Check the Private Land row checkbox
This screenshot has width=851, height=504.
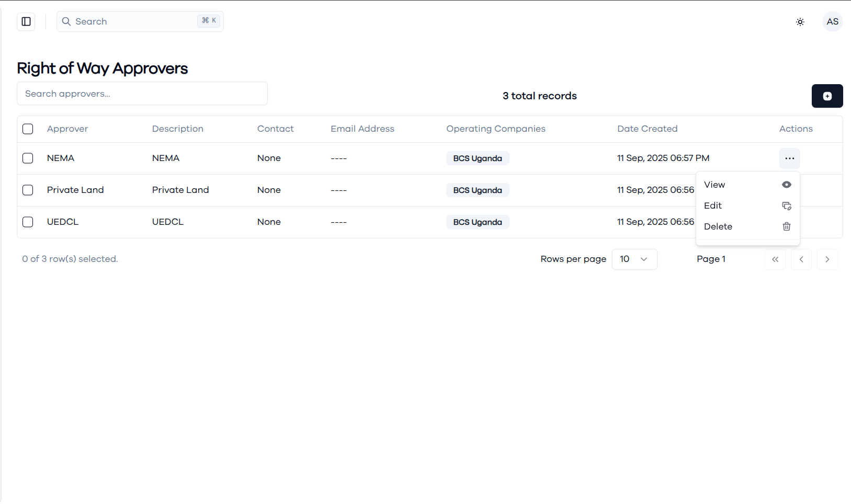(28, 190)
